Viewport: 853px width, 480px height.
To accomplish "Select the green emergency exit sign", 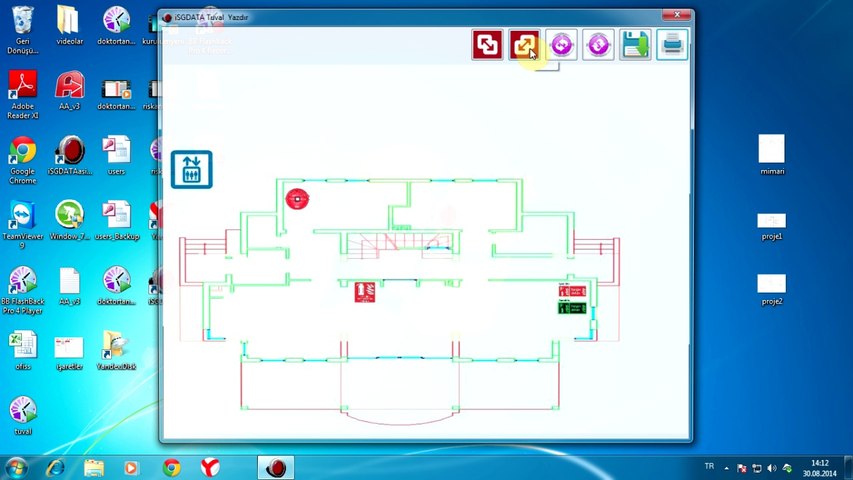I will 572,308.
